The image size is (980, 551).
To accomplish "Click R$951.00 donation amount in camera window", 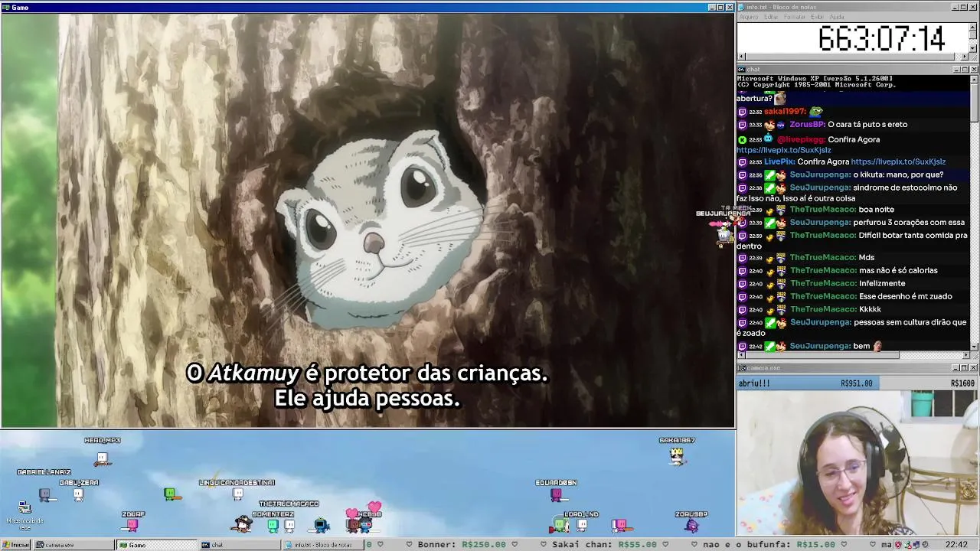I will coord(856,383).
